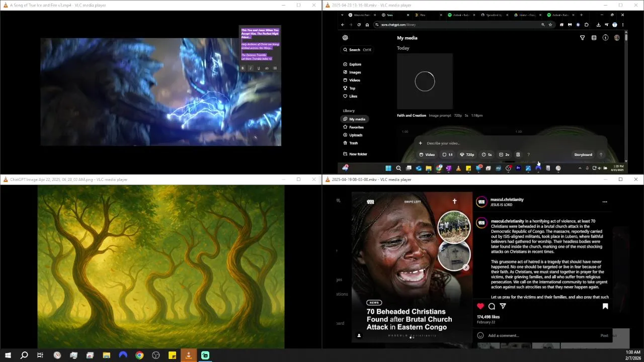Open the Video type dropdown
The width and height of the screenshot is (644, 362).
point(427,155)
